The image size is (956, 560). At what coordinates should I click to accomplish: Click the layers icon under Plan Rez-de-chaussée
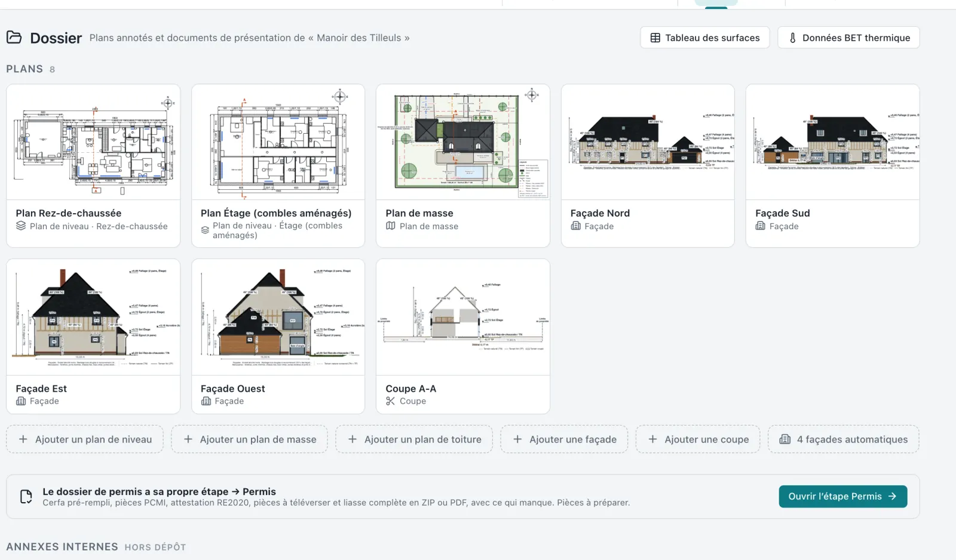coord(21,226)
